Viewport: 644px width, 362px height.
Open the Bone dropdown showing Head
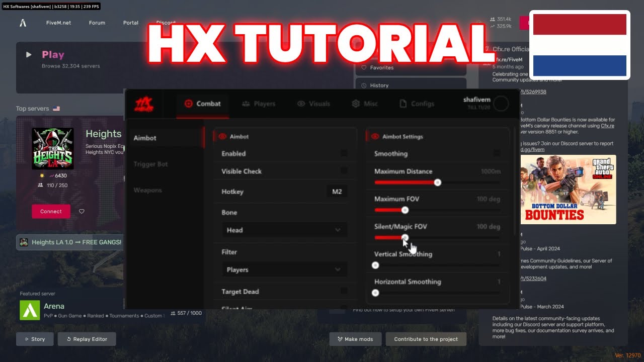(x=284, y=230)
